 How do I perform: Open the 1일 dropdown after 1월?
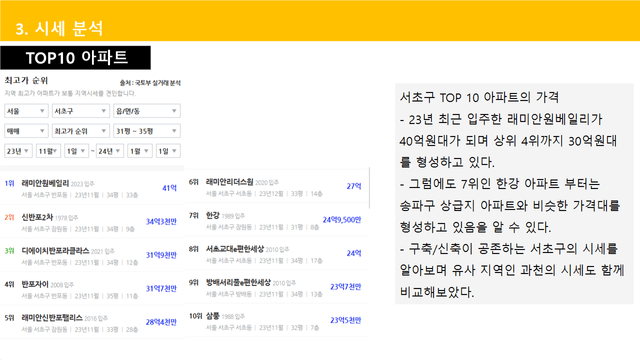click(x=168, y=151)
